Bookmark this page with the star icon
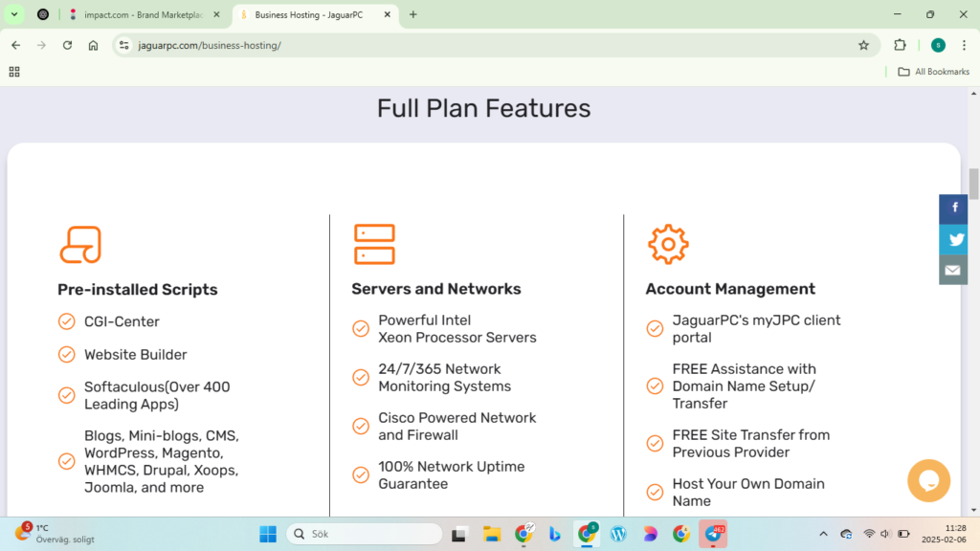980x551 pixels. [864, 45]
